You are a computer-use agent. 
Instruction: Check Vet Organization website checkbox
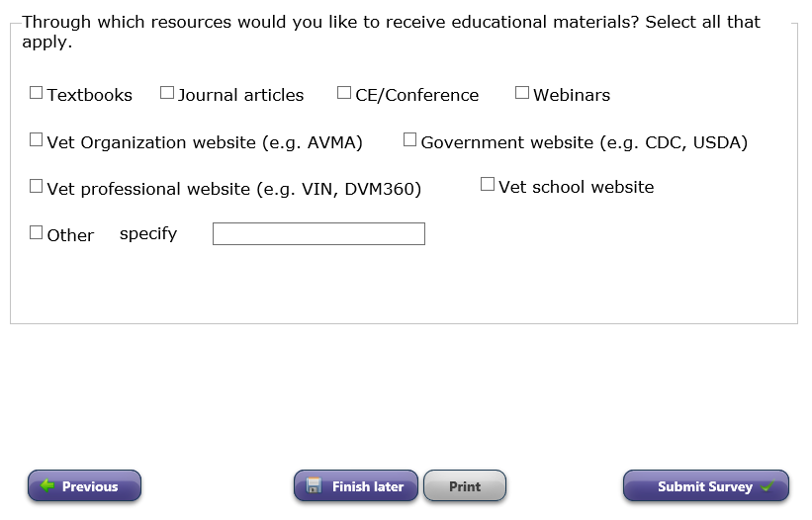(x=37, y=140)
